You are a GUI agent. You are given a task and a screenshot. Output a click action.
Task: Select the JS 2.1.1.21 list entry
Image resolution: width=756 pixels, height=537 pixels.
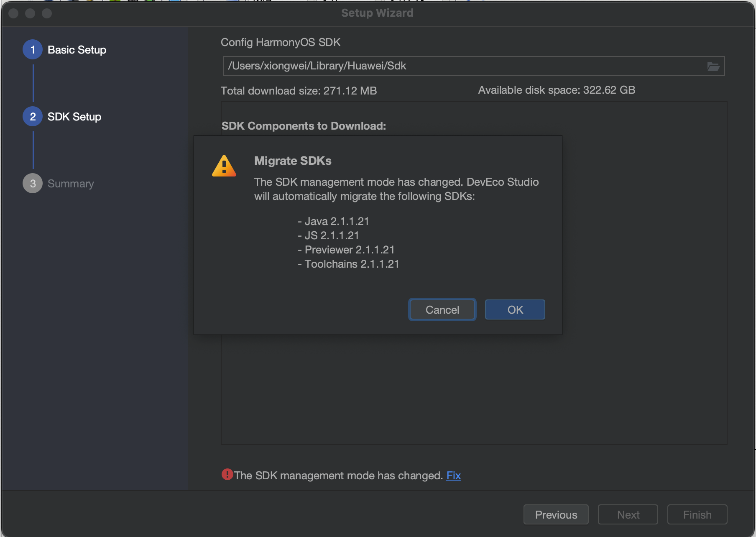click(328, 235)
